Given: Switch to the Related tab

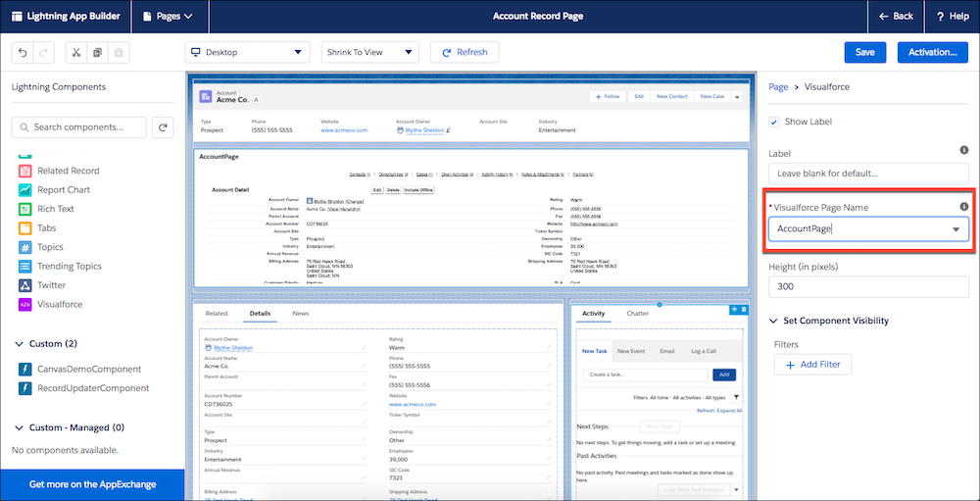Looking at the screenshot, I should click(217, 314).
